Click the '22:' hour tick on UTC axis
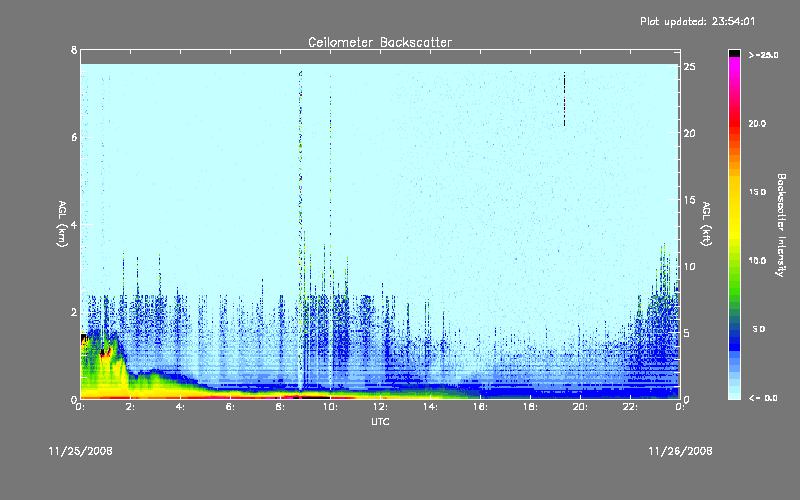This screenshot has height=500, width=800. click(x=631, y=407)
